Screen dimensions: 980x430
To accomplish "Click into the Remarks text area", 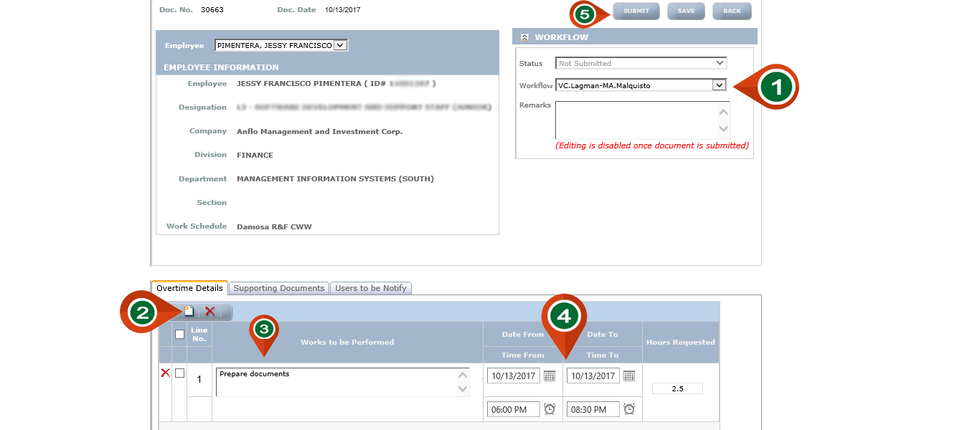I will [636, 120].
